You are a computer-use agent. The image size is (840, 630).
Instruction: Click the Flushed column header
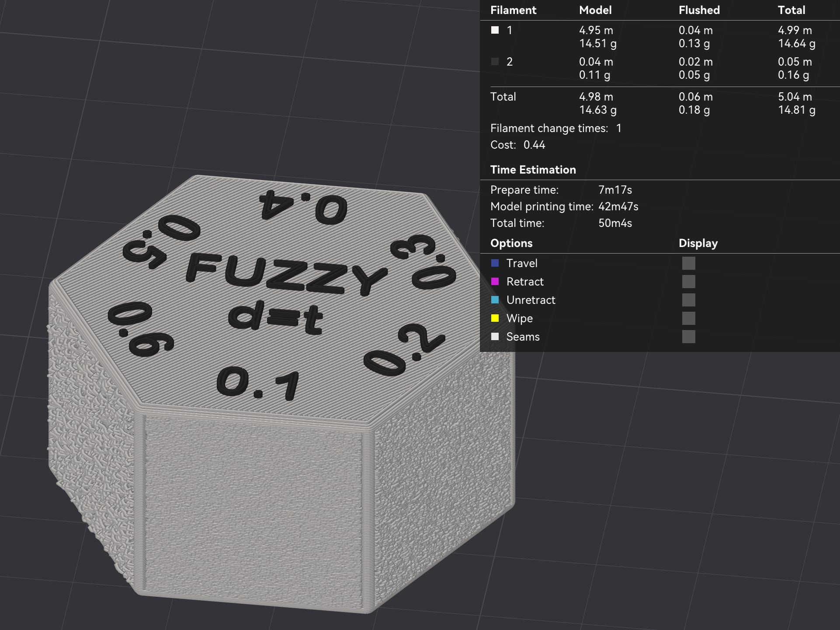(699, 10)
